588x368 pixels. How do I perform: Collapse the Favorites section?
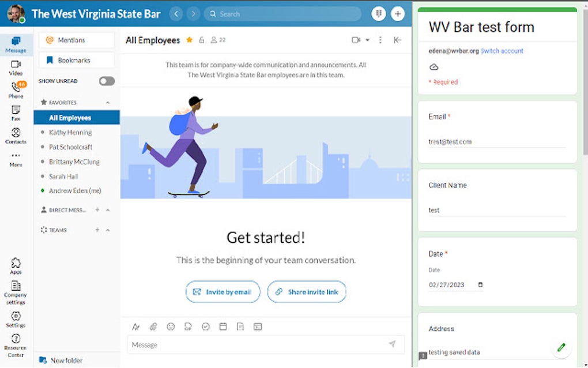click(108, 103)
